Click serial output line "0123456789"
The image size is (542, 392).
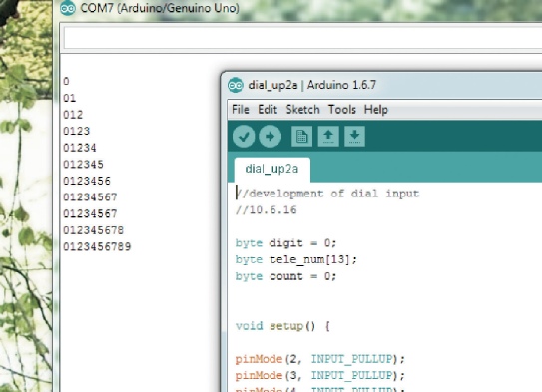(97, 247)
